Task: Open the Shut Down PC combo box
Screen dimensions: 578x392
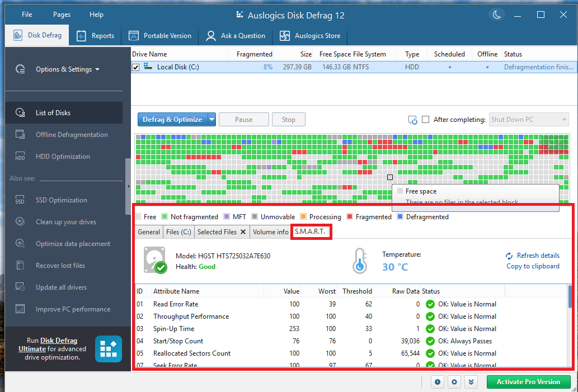Action: click(528, 120)
